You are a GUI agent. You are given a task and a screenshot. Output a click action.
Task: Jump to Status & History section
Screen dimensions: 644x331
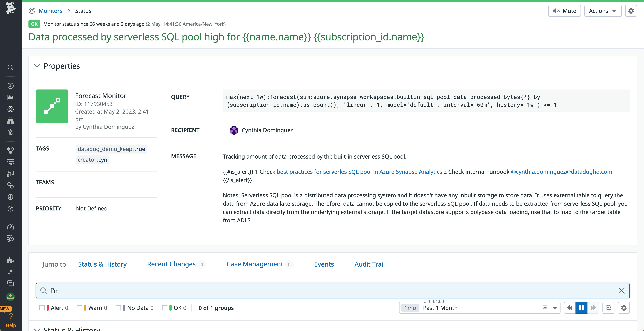pos(102,264)
